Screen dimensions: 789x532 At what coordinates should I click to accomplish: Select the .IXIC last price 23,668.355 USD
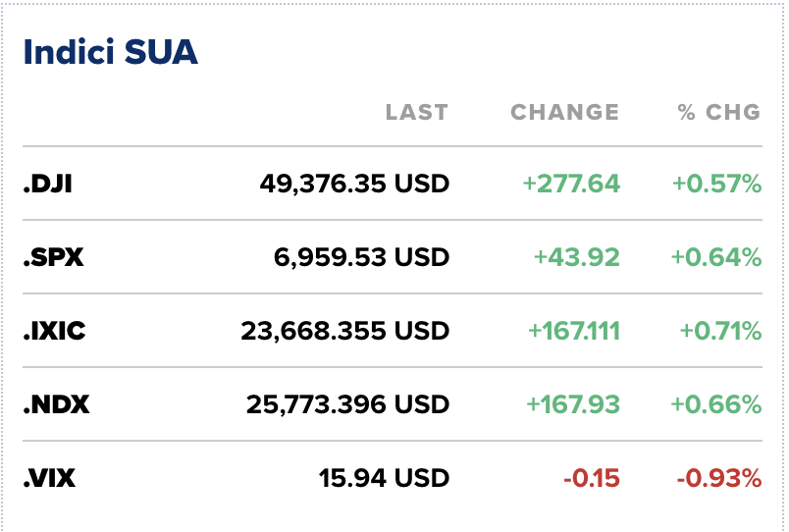coord(344,331)
